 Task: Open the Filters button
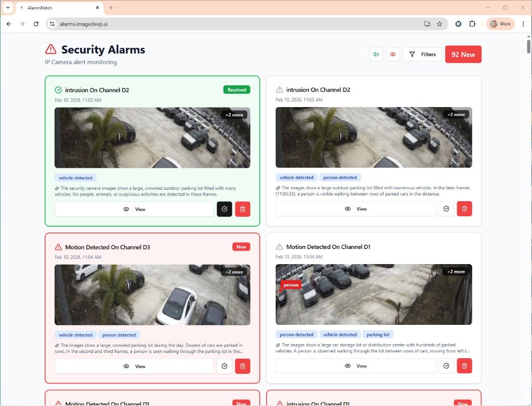click(x=422, y=54)
